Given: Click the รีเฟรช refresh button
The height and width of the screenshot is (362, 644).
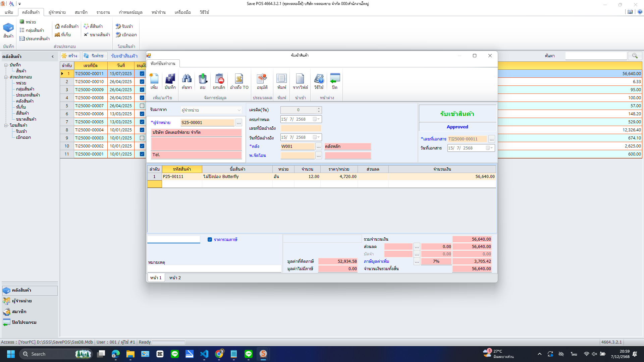Looking at the screenshot, I should [x=95, y=56].
